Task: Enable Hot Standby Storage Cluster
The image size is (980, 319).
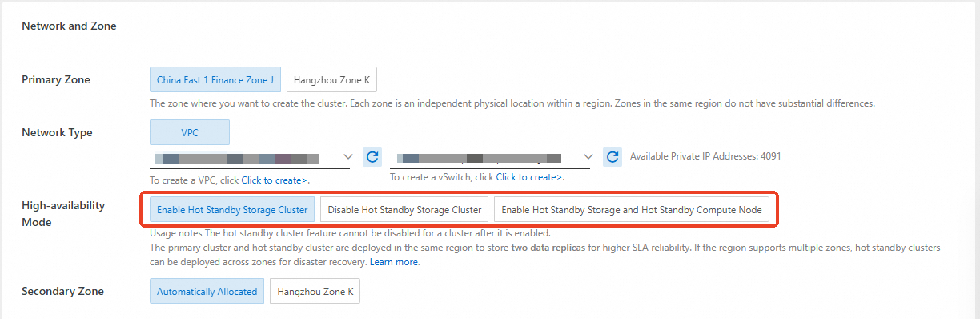Action: [232, 210]
